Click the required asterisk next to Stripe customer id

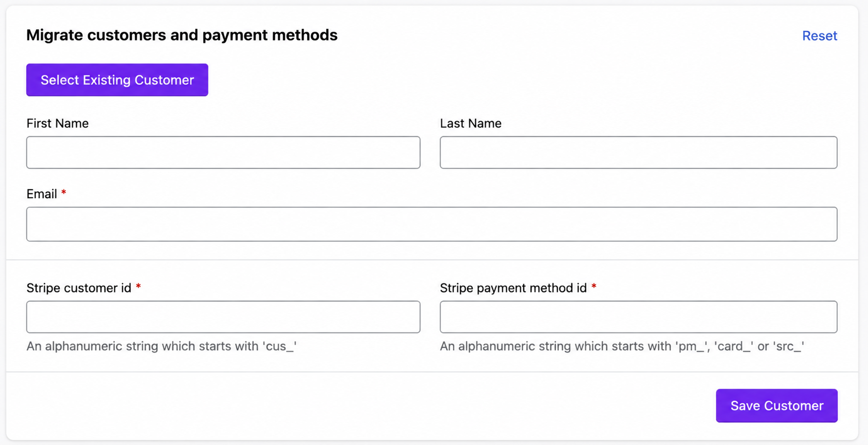pyautogui.click(x=138, y=286)
